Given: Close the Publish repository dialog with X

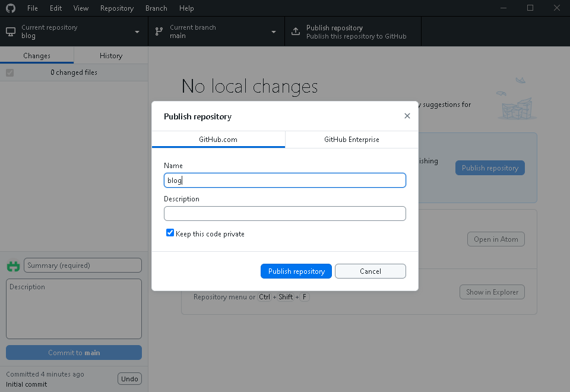Looking at the screenshot, I should 407,116.
